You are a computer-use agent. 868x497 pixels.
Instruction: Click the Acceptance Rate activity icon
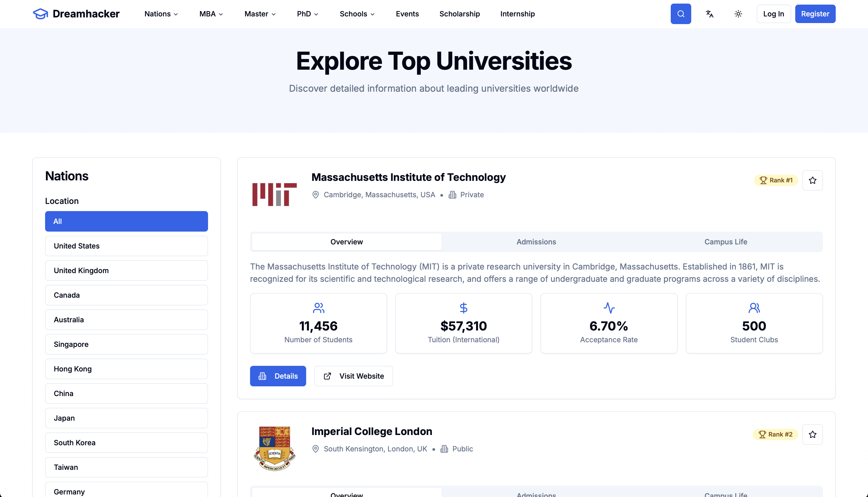pyautogui.click(x=609, y=308)
